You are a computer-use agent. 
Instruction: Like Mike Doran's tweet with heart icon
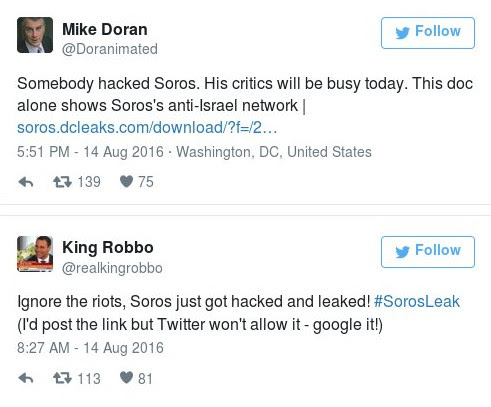pos(126,182)
